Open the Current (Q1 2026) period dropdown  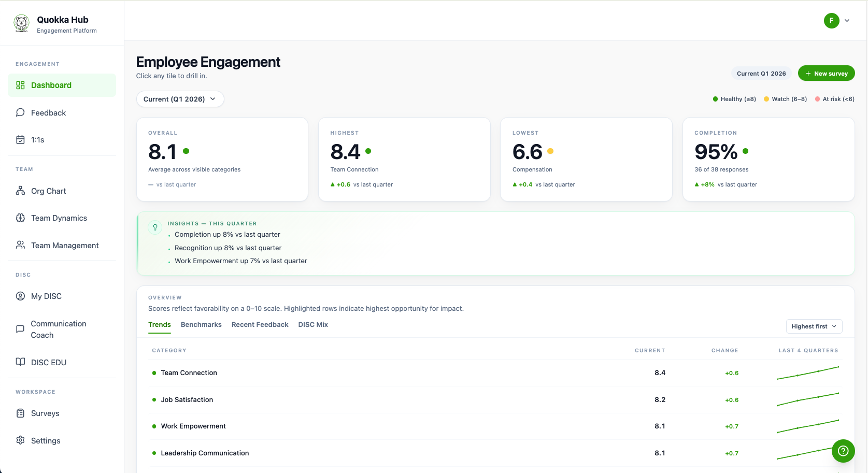pyautogui.click(x=180, y=99)
